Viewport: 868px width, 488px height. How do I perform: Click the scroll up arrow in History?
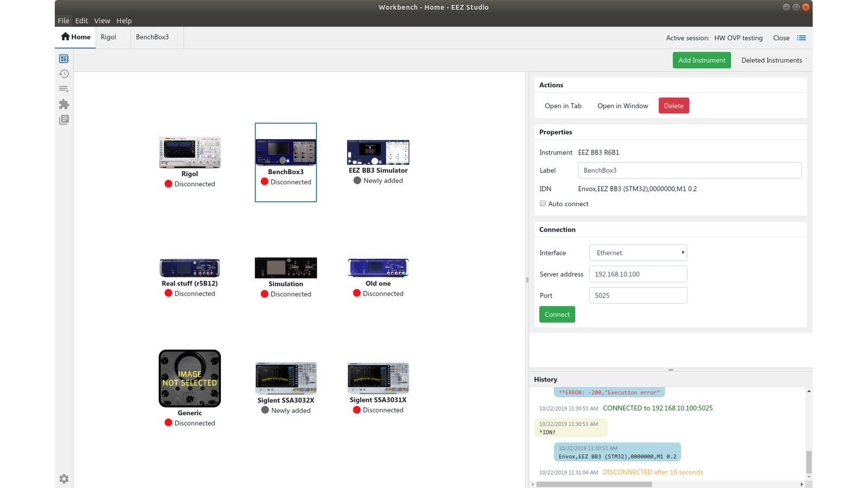click(809, 391)
